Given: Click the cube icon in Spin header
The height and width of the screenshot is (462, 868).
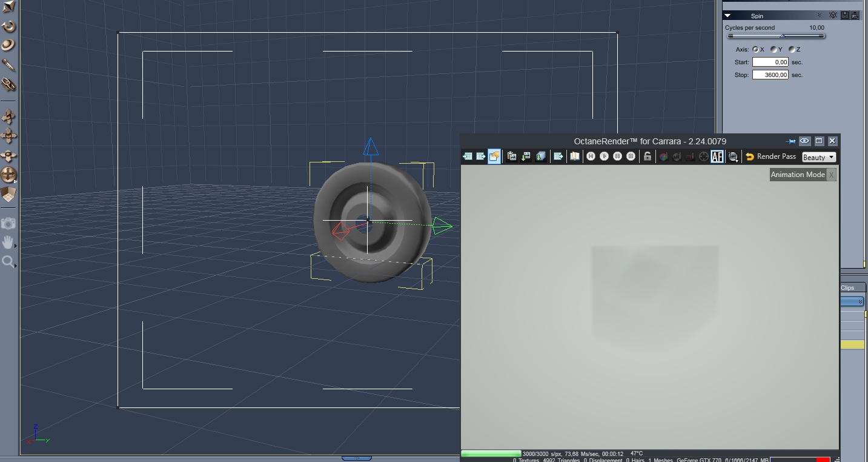Looking at the screenshot, I should point(833,16).
